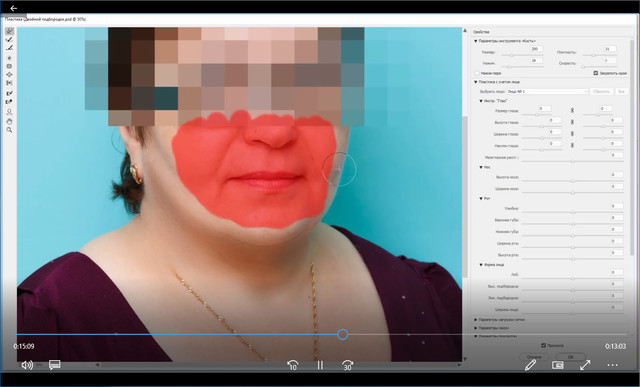Collapse Пластика с учетом лица section
This screenshot has height=387, width=640.
[476, 82]
